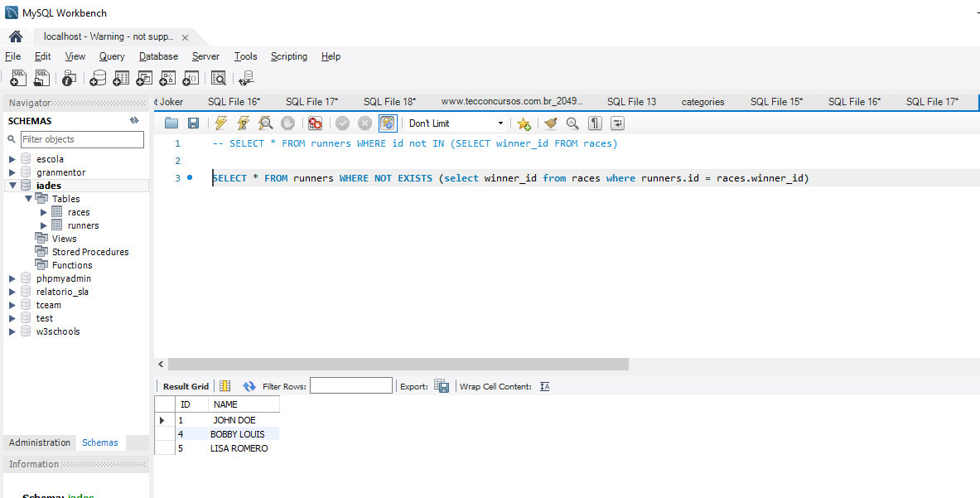Toggle continue-on-error for script execution
The width and height of the screenshot is (980, 498).
(315, 123)
